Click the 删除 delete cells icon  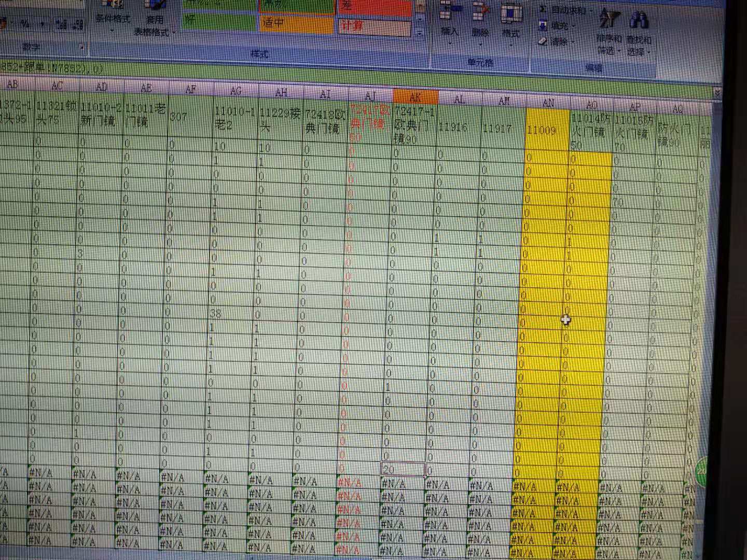(480, 10)
